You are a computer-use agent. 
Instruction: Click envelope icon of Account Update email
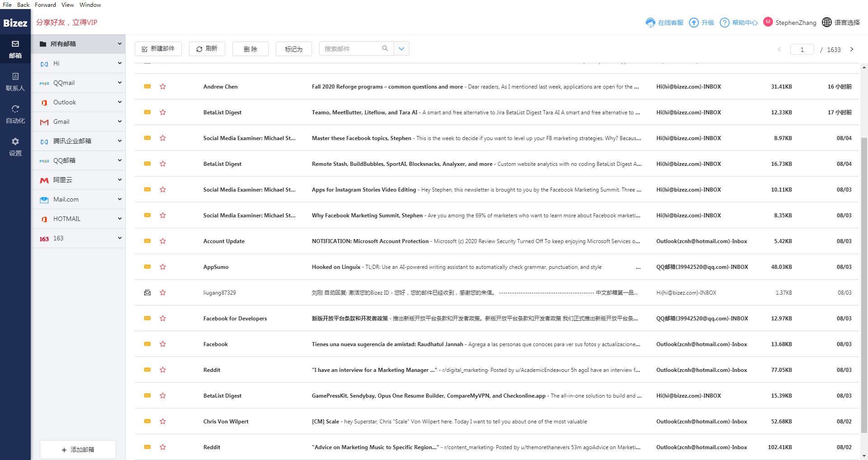coord(147,241)
